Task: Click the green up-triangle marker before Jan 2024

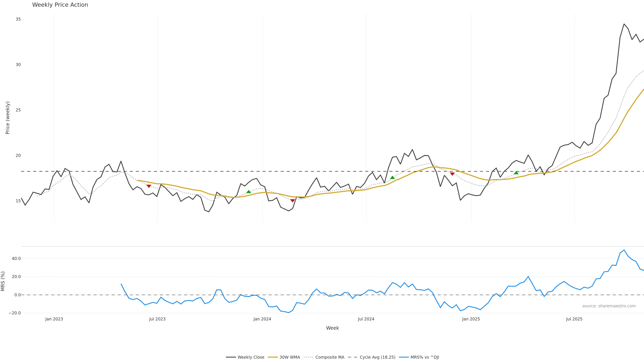Action: (x=249, y=192)
